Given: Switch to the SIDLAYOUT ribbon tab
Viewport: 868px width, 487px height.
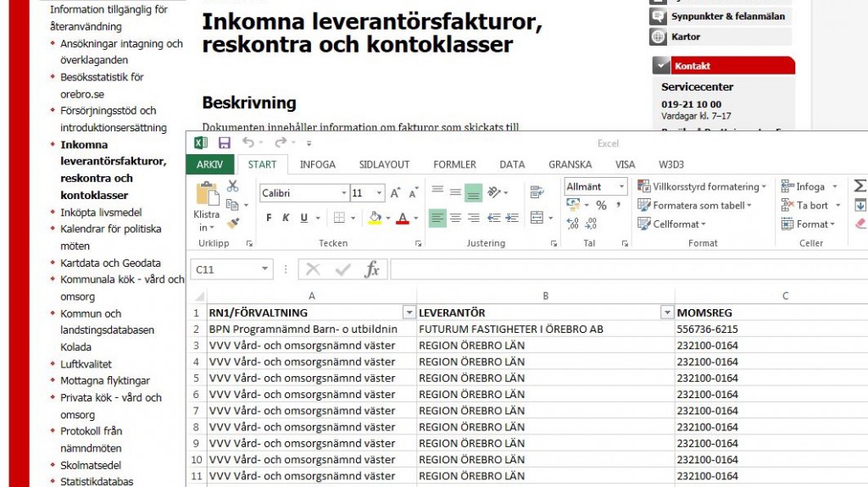Looking at the screenshot, I should 384,164.
